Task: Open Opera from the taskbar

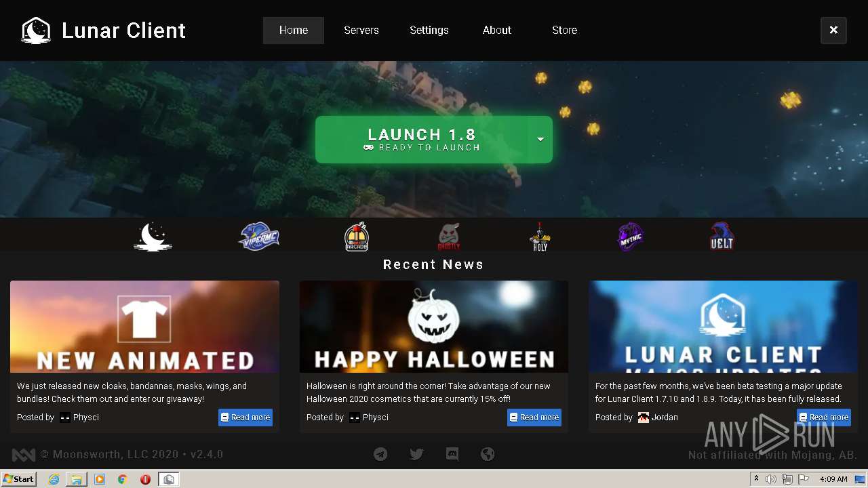Action: (x=145, y=479)
